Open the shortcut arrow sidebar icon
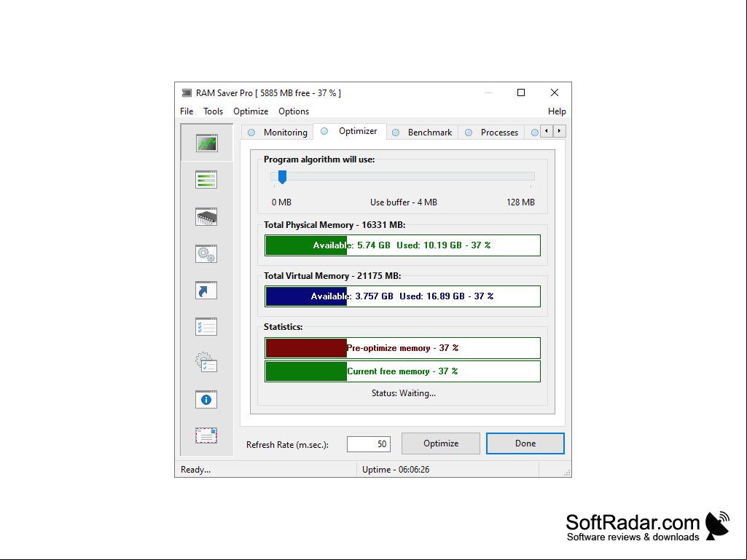 [x=206, y=291]
